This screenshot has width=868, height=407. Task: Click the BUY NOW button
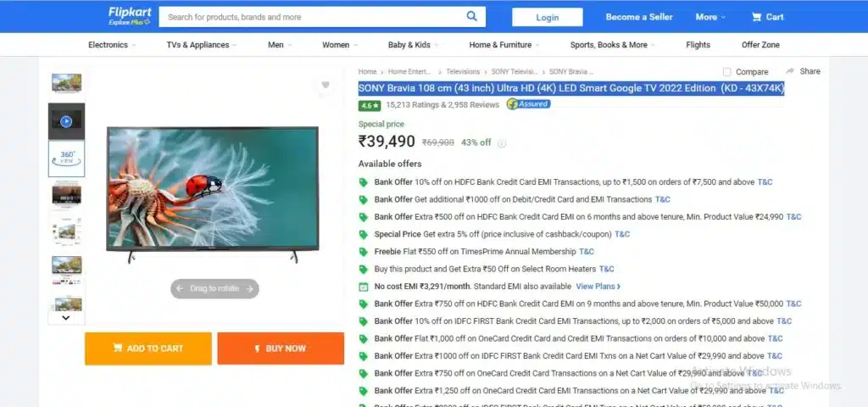click(x=281, y=348)
